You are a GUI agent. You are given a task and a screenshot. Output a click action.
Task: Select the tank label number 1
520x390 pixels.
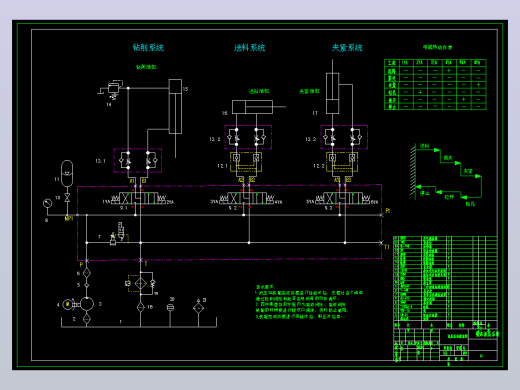point(121,322)
